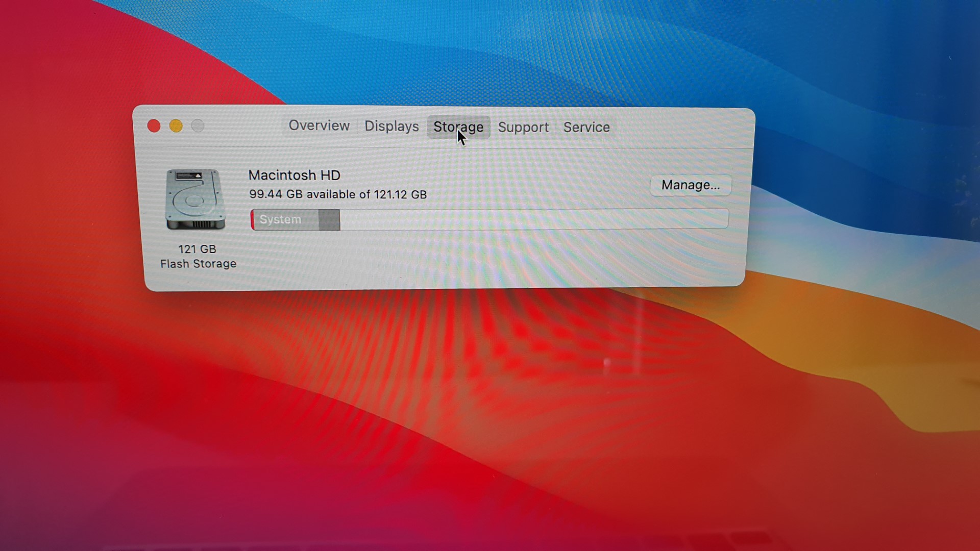Image resolution: width=980 pixels, height=551 pixels.
Task: Open the Displays tab
Action: (x=391, y=126)
